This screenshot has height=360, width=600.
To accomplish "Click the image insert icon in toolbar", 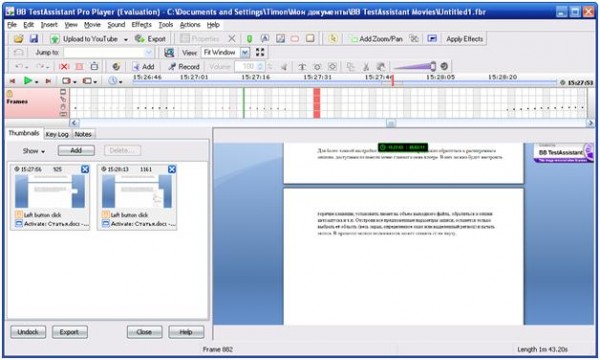I will (280, 38).
